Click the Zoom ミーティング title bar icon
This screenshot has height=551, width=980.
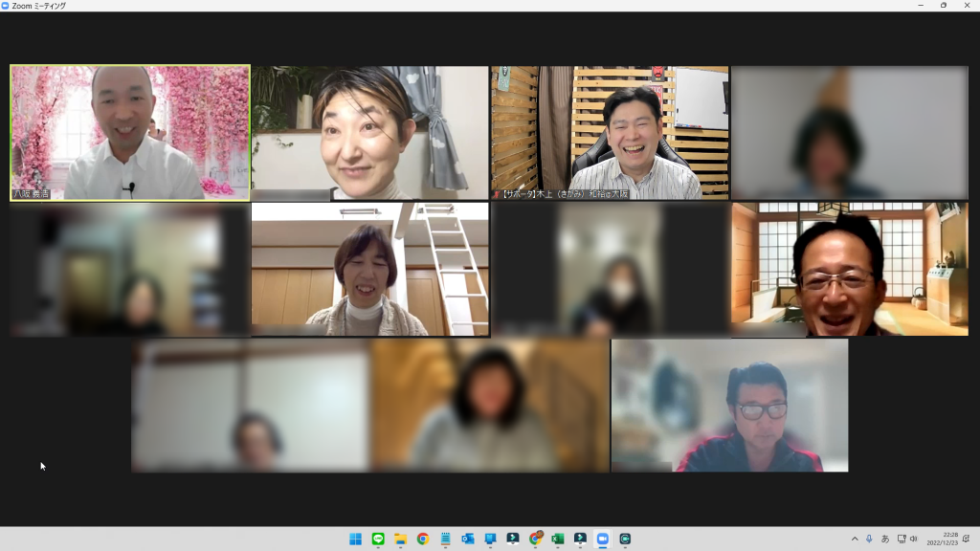[x=6, y=6]
